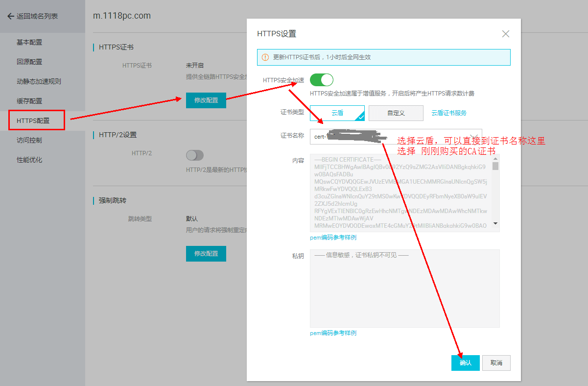Select HTTPS配置 sidebar item
Viewport: 588px width, 386px height.
pos(33,121)
